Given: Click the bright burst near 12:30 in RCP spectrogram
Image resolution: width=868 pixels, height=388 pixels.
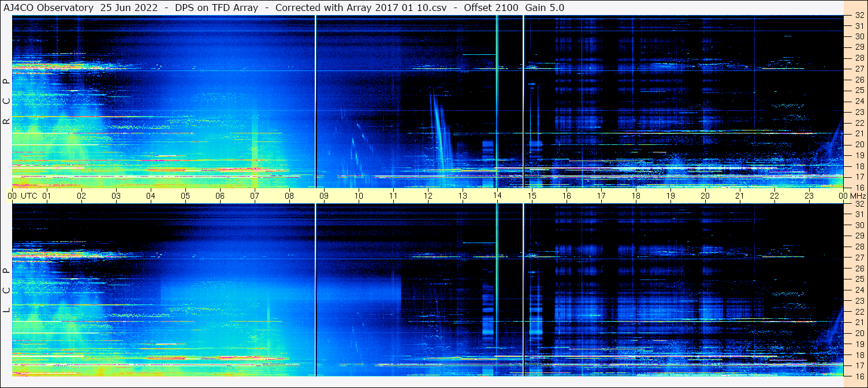Looking at the screenshot, I should click(440, 133).
